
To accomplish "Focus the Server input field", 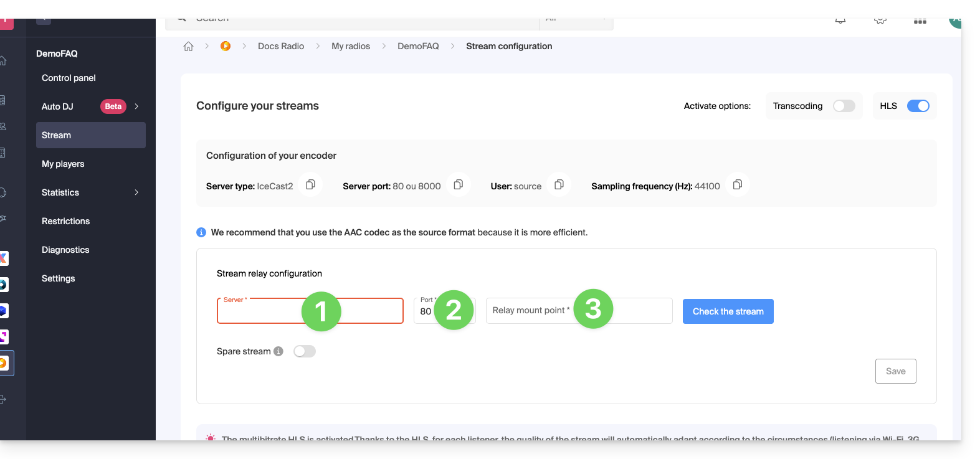I will point(262,313).
